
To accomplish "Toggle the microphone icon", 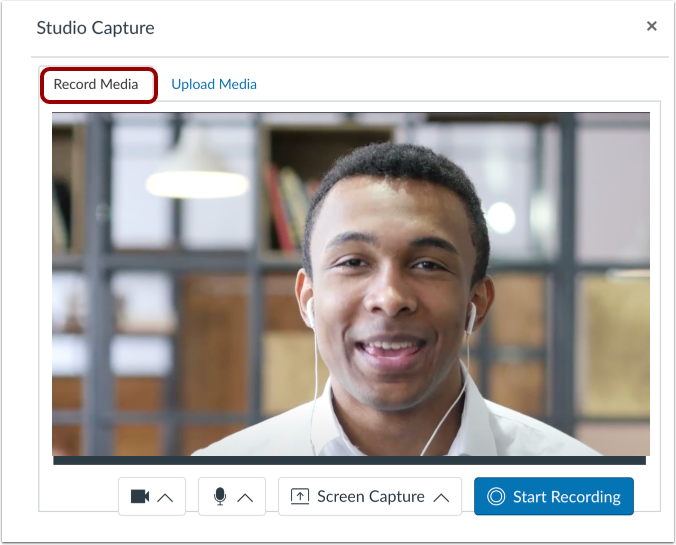I will 220,497.
